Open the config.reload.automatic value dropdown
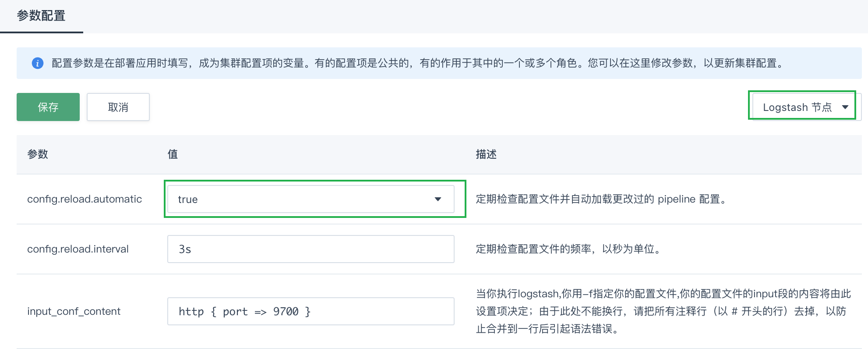The image size is (868, 349). point(311,199)
